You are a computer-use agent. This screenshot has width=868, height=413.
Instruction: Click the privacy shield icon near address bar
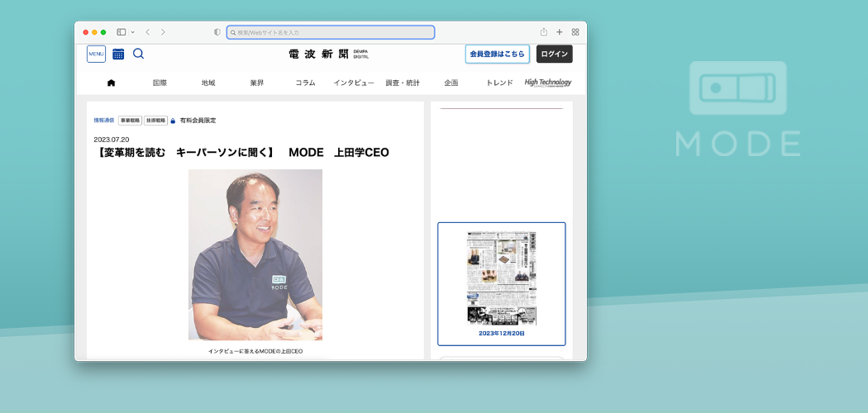[x=217, y=32]
